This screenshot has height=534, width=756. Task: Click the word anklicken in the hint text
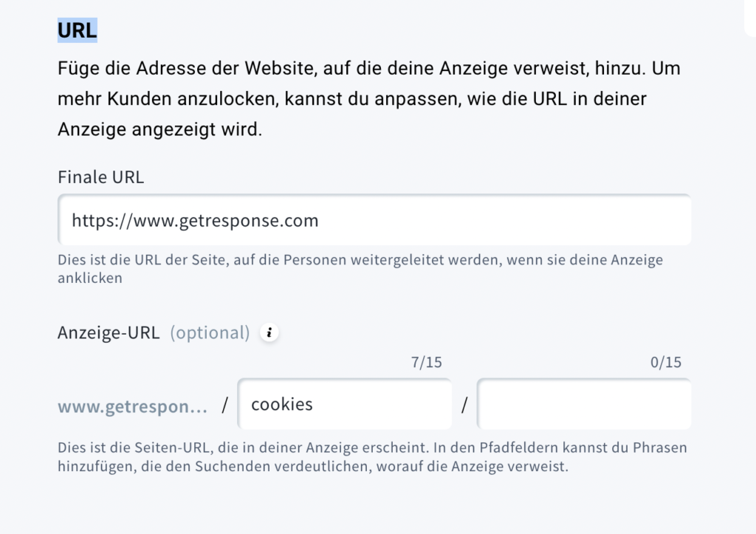[90, 278]
